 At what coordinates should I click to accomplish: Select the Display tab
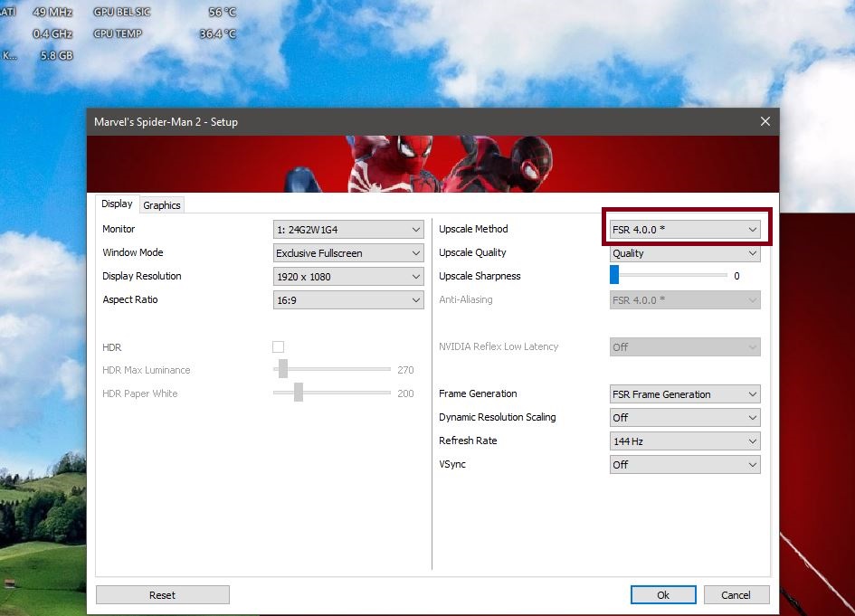[117, 204]
